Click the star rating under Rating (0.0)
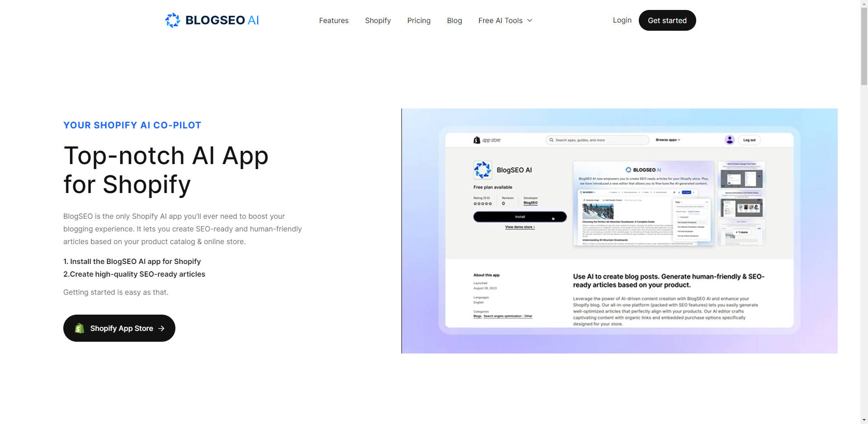The height and width of the screenshot is (424, 868). click(482, 203)
